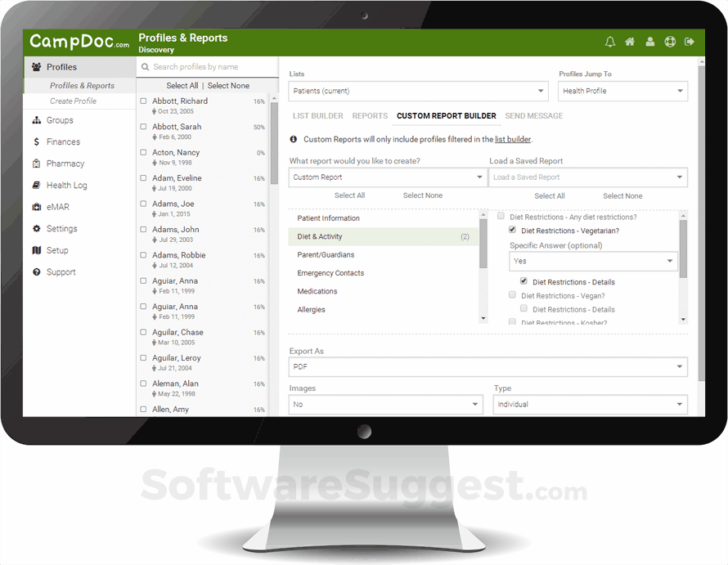The height and width of the screenshot is (565, 728).
Task: Open the Health Log section
Action: (x=65, y=185)
